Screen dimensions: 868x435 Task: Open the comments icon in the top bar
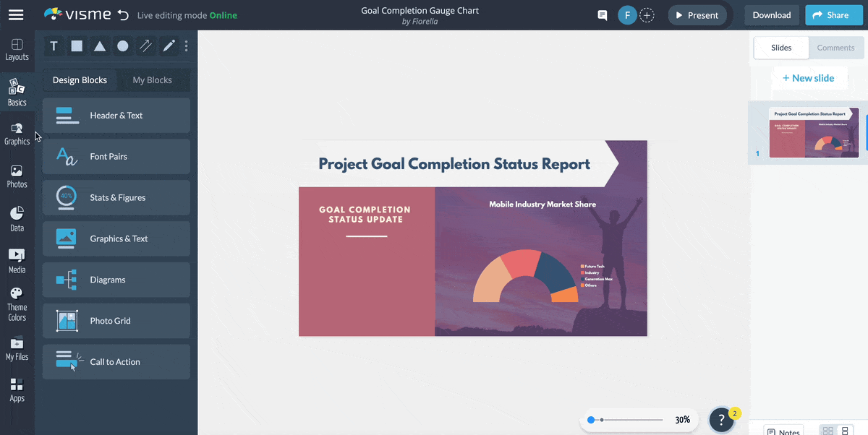coord(602,14)
